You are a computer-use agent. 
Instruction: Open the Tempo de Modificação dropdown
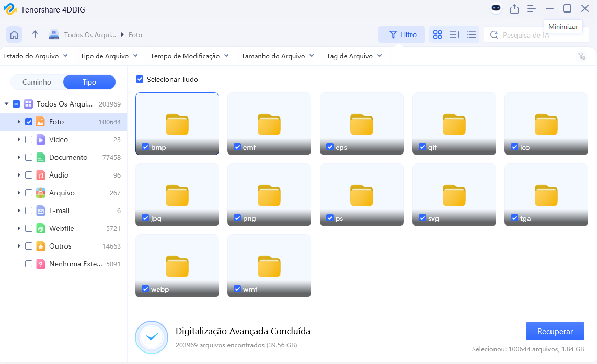coord(189,56)
